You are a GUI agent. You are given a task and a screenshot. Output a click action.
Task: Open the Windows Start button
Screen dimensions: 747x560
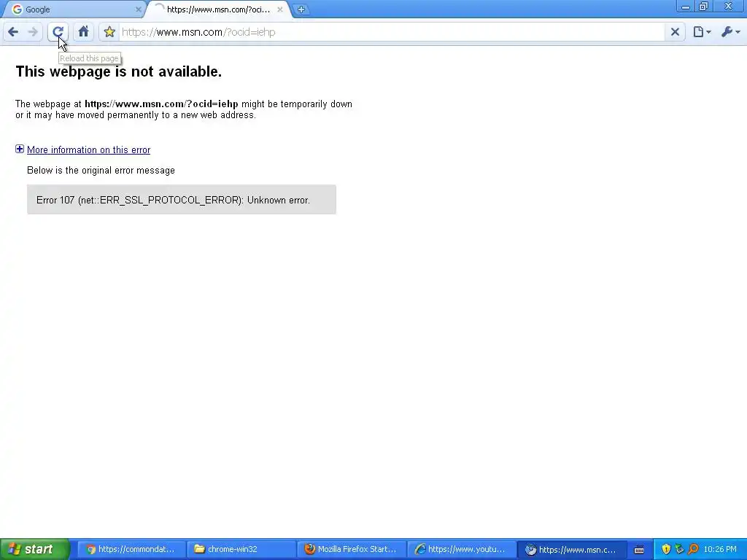[x=35, y=549]
